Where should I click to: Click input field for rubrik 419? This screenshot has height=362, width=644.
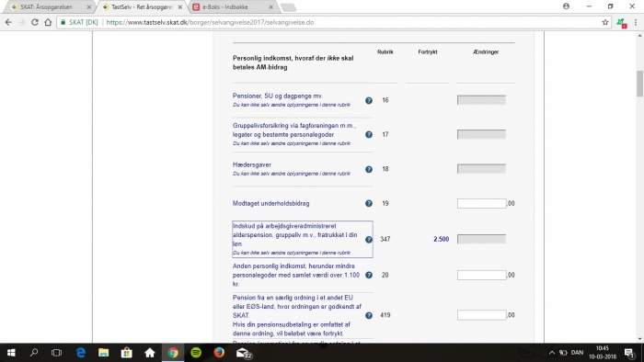[481, 315]
